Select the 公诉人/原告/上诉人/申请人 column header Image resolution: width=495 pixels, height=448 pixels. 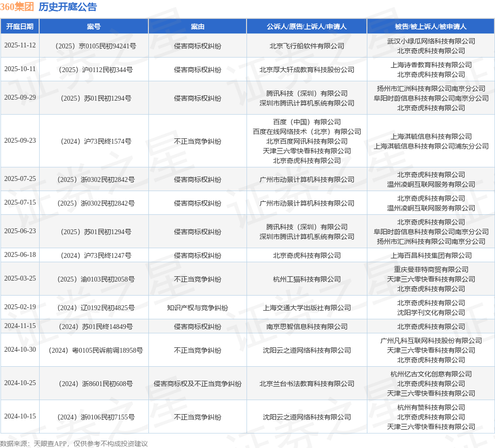coord(306,27)
